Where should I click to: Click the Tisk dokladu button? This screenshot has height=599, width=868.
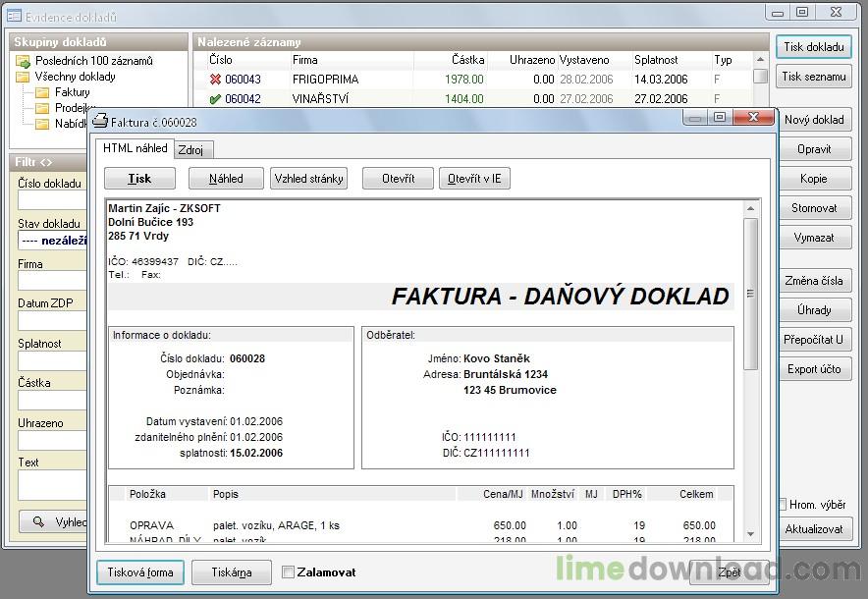[x=814, y=47]
